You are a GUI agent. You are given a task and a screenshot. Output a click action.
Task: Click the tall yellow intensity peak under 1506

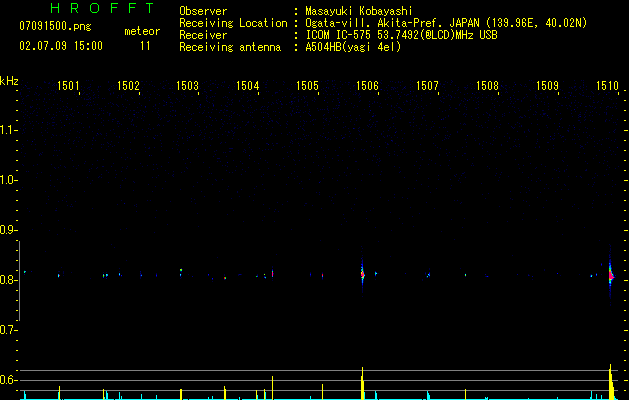point(362,383)
